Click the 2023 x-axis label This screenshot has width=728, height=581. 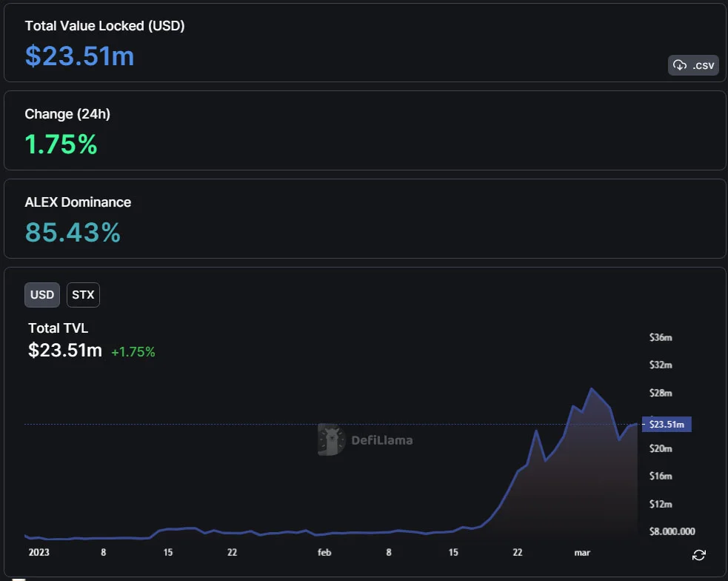39,552
